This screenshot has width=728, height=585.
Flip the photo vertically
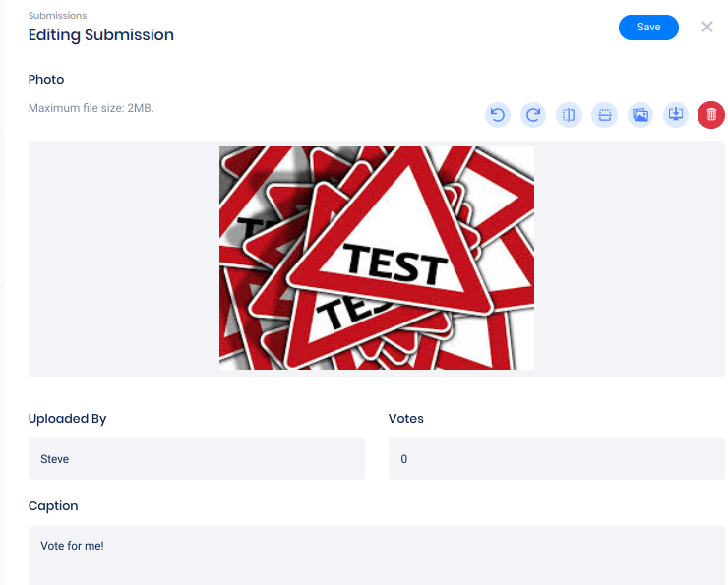[605, 115]
